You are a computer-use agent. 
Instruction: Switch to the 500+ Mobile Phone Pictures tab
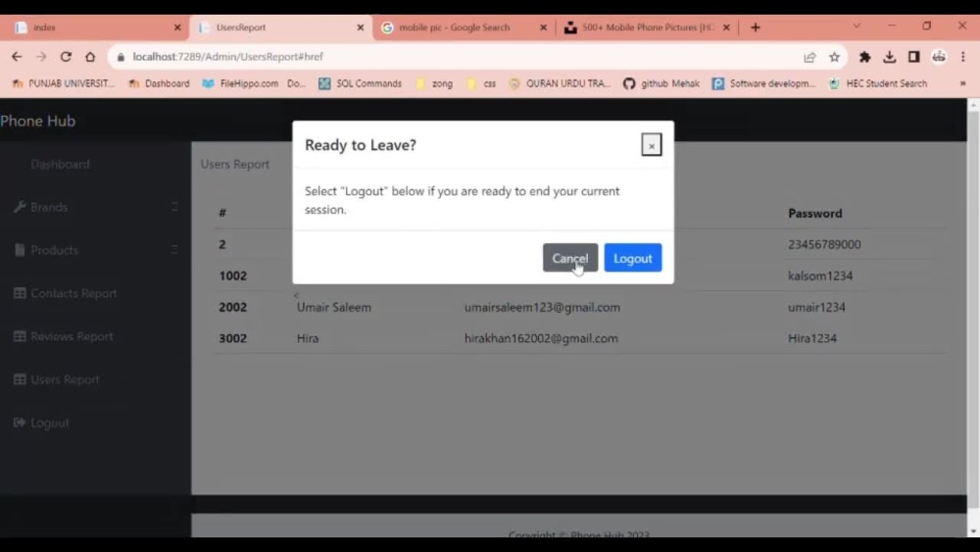pos(647,27)
